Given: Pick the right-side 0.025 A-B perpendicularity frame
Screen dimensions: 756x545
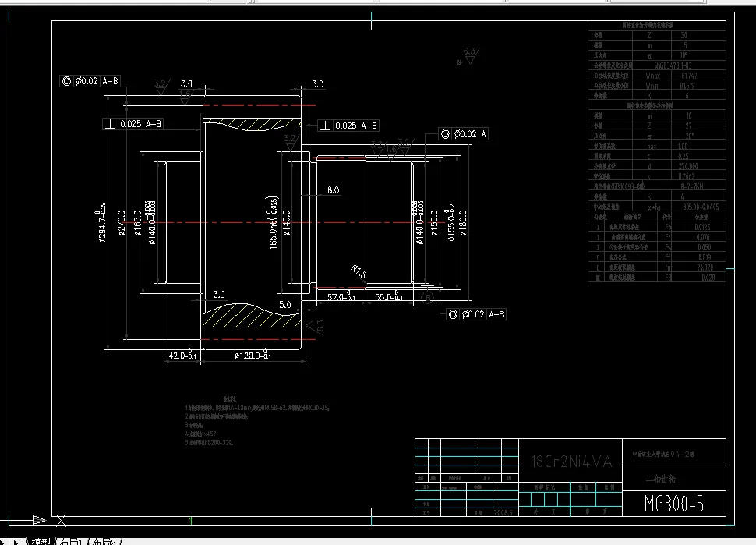Looking at the screenshot, I should pyautogui.click(x=348, y=126).
